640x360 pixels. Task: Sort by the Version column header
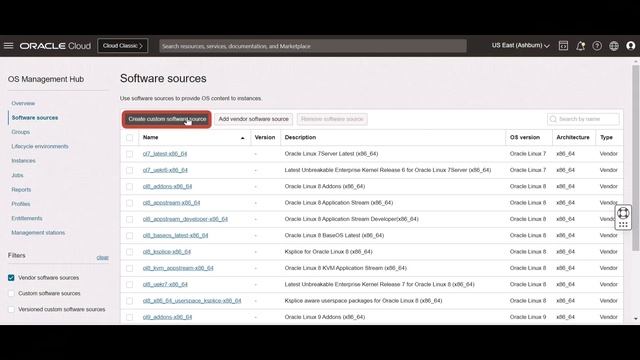pos(265,138)
